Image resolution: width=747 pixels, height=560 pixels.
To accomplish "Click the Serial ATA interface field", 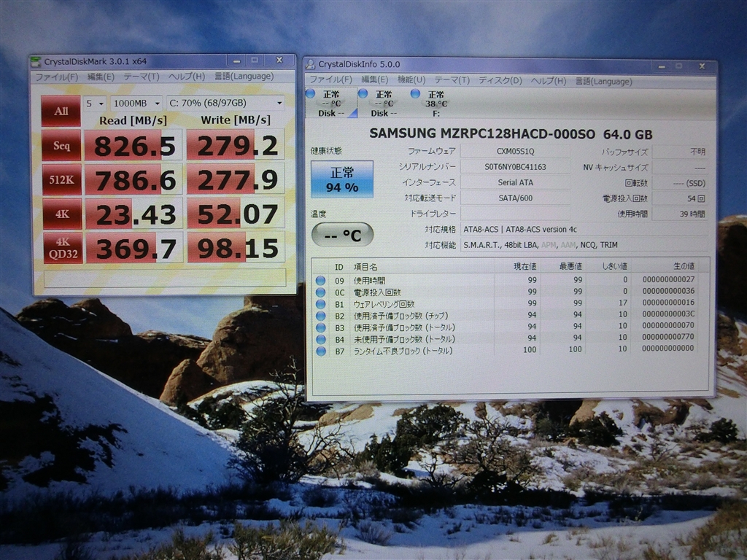I will pyautogui.click(x=515, y=182).
